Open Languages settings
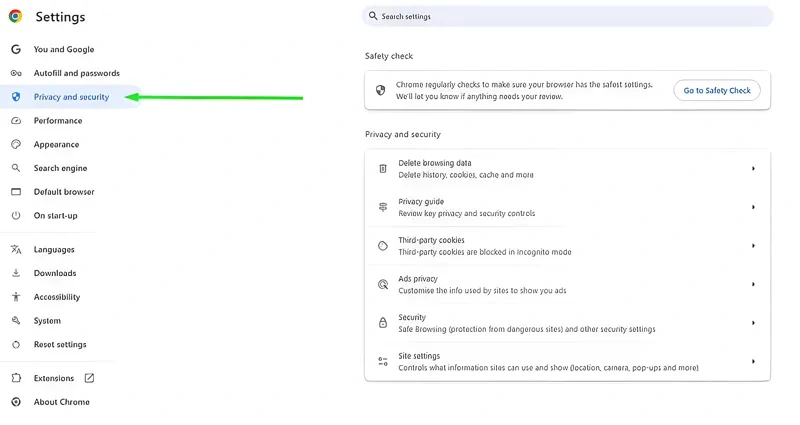The height and width of the screenshot is (425, 800). click(54, 249)
